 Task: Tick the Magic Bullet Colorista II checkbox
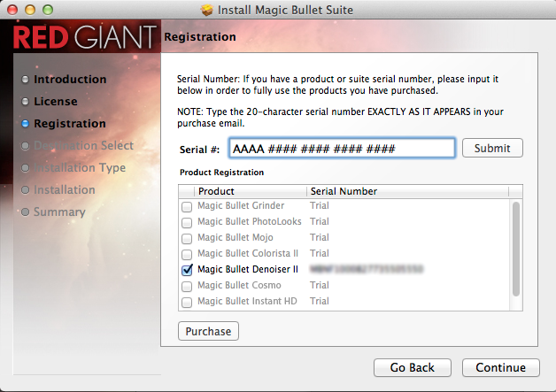point(187,254)
